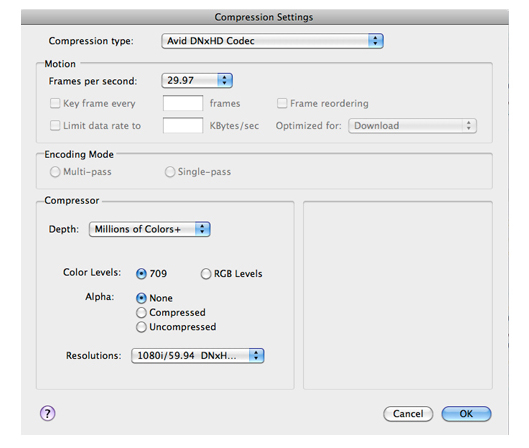This screenshot has width=529, height=448.
Task: Select the Multi-pass encoding radio button
Action: tap(55, 172)
